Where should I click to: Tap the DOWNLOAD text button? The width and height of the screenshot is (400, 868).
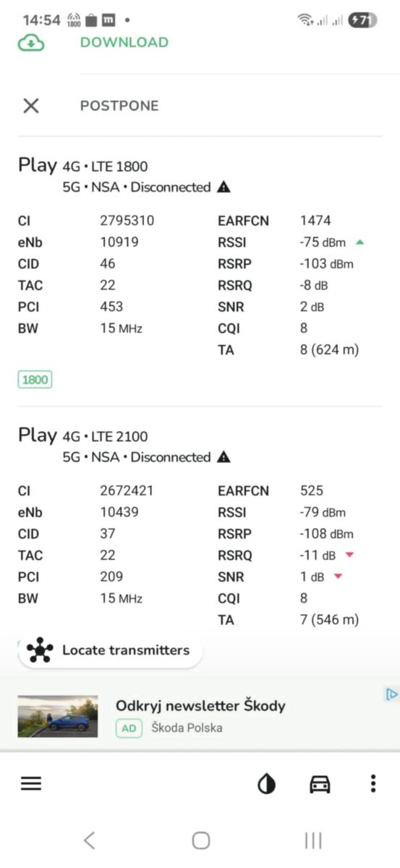pyautogui.click(x=124, y=42)
